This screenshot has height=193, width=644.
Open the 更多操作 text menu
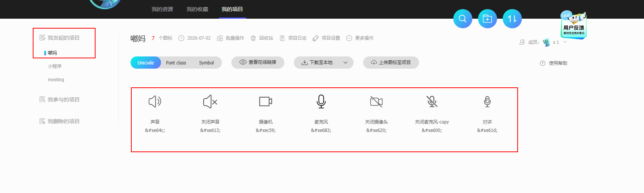pyautogui.click(x=364, y=38)
